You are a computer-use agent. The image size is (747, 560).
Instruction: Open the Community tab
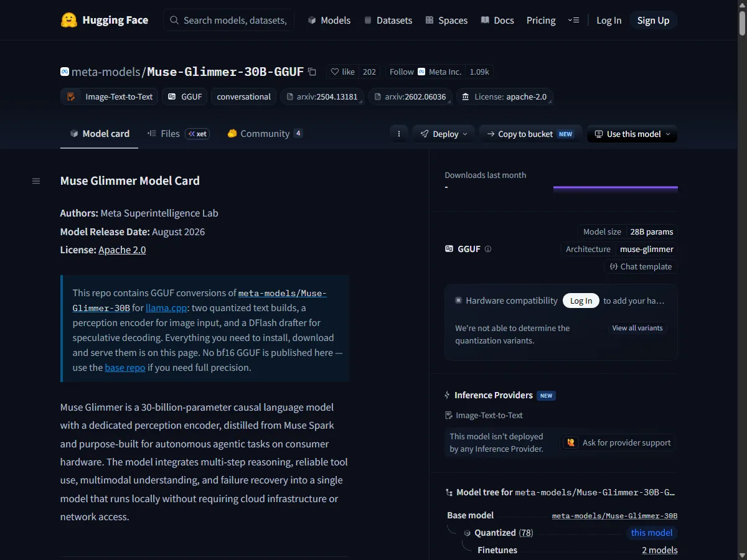tap(265, 134)
